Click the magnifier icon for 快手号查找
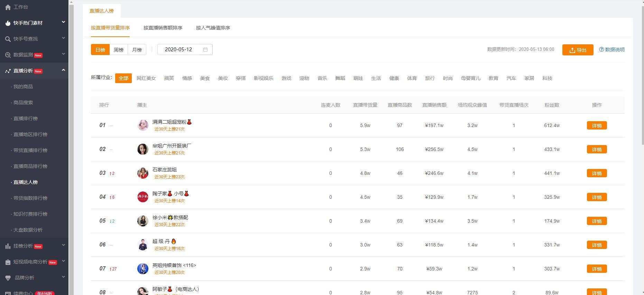 8,39
